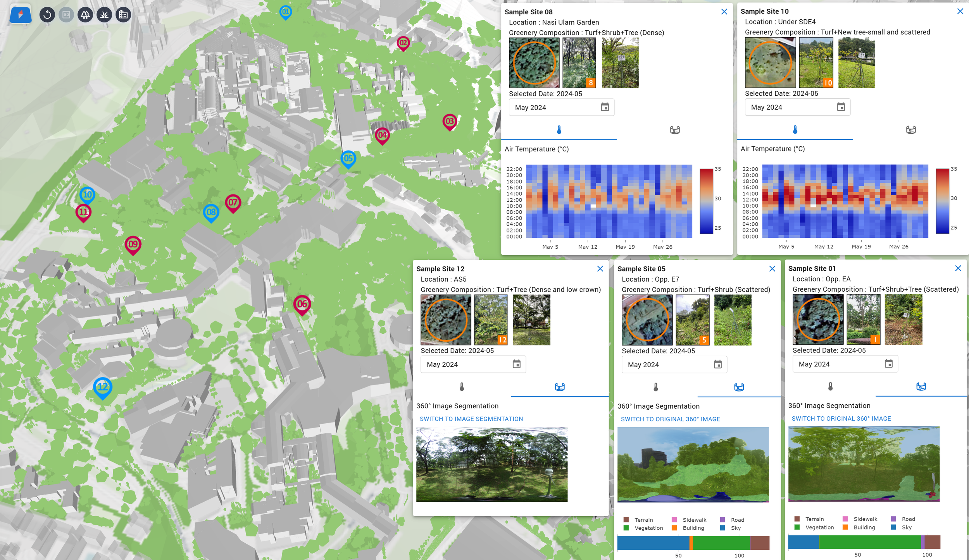The width and height of the screenshot is (969, 560).
Task: Select map marker 09
Action: 133,244
